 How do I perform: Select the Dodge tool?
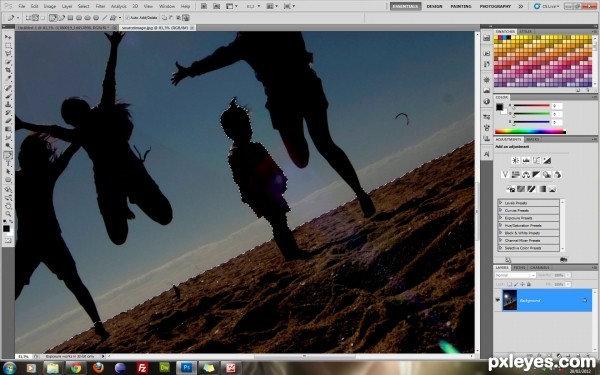point(8,146)
